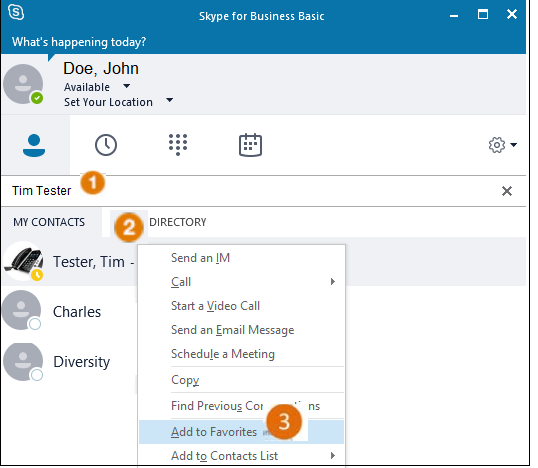The image size is (538, 468).
Task: Expand Add to Contacts List submenu arrow
Action: [x=332, y=456]
